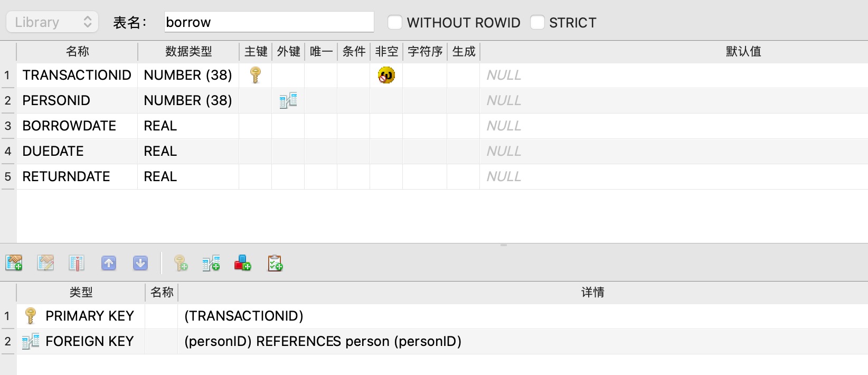868x375 pixels.
Task: Click foreign key icon in PERSONID row
Action: pyautogui.click(x=288, y=100)
